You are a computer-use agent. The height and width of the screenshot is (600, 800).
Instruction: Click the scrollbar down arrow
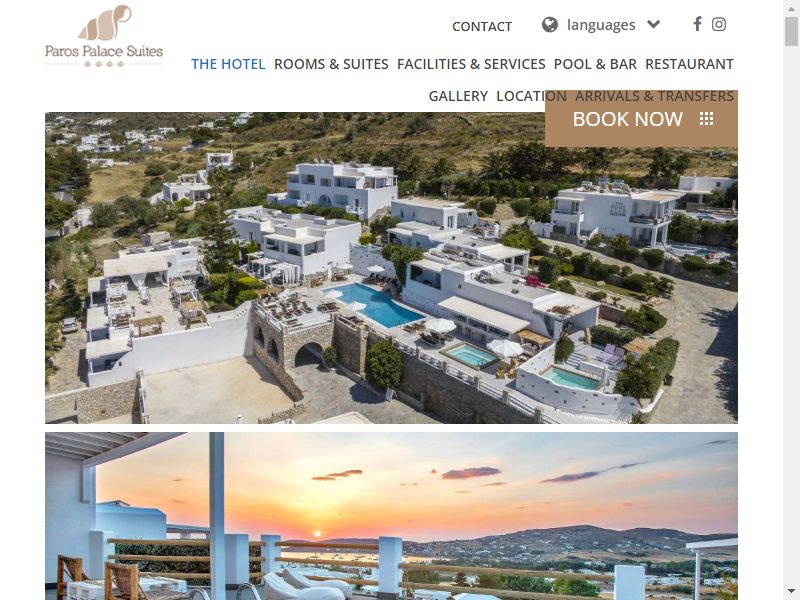tap(791, 591)
